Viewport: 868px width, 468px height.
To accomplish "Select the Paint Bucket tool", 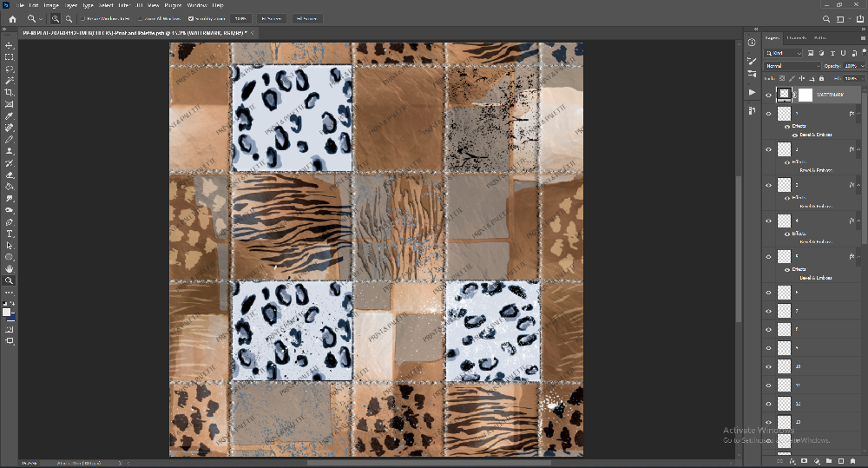I will tap(9, 187).
